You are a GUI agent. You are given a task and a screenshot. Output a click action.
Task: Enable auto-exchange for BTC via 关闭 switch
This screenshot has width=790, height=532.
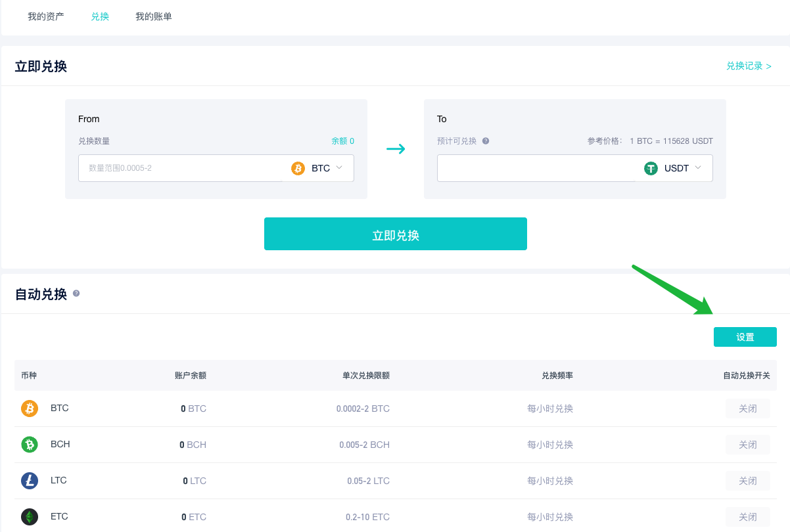[x=747, y=408]
